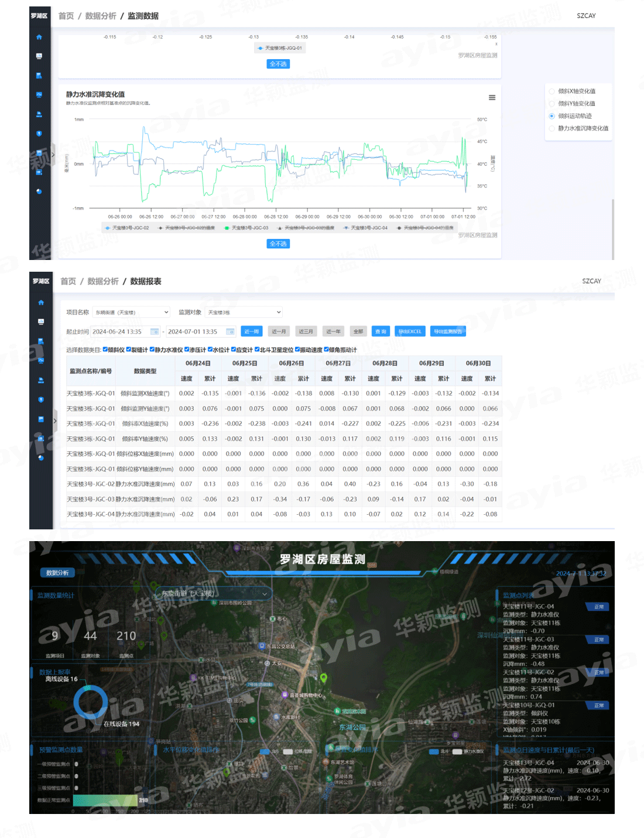Click the 导出EXCEL export button
The height and width of the screenshot is (838, 644).
[x=412, y=331]
